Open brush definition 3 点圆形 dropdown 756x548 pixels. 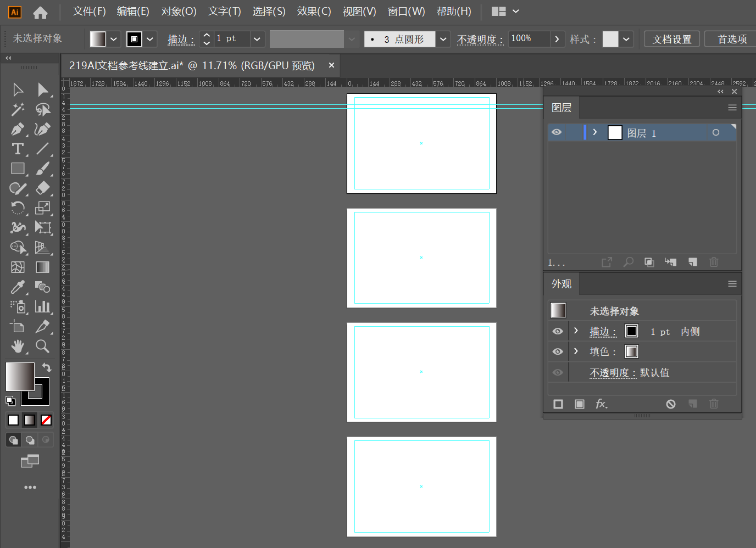coord(443,39)
